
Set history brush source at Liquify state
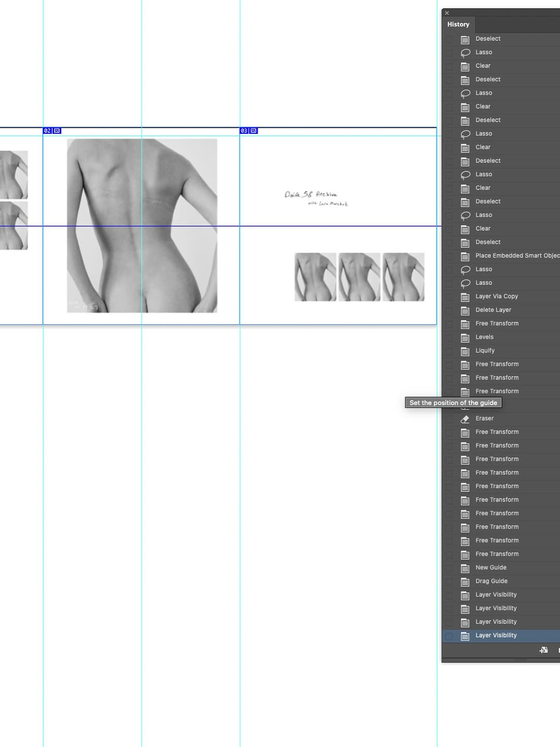[x=449, y=351]
